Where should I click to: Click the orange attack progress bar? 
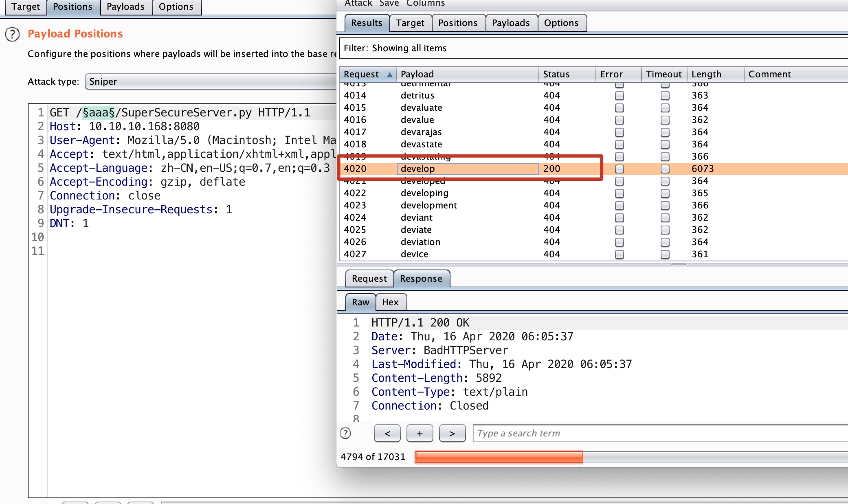tap(499, 457)
